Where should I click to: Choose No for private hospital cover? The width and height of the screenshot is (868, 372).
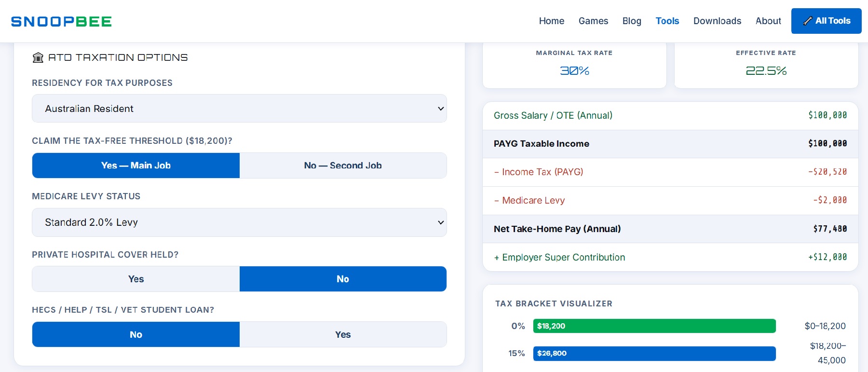[x=343, y=279]
